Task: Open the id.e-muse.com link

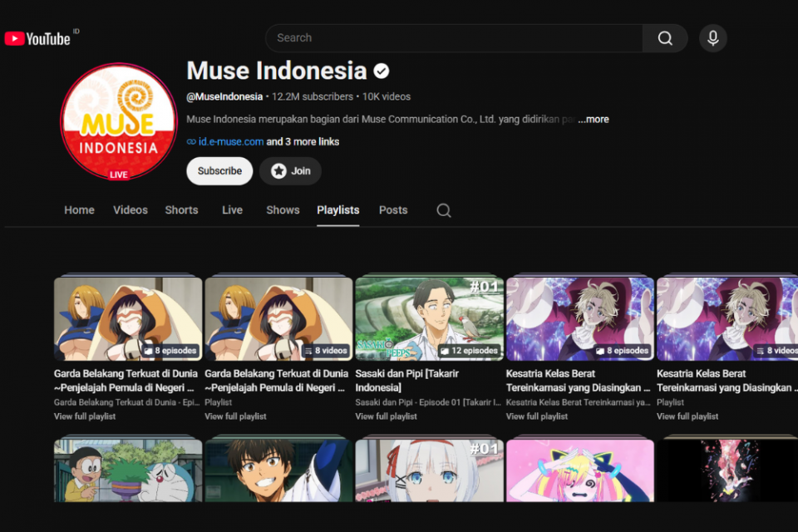Action: pos(231,142)
